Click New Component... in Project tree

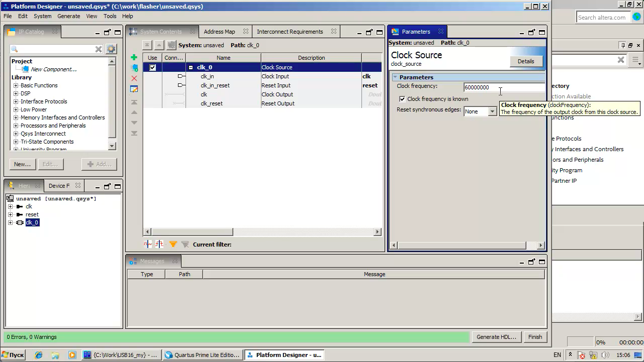tap(54, 69)
